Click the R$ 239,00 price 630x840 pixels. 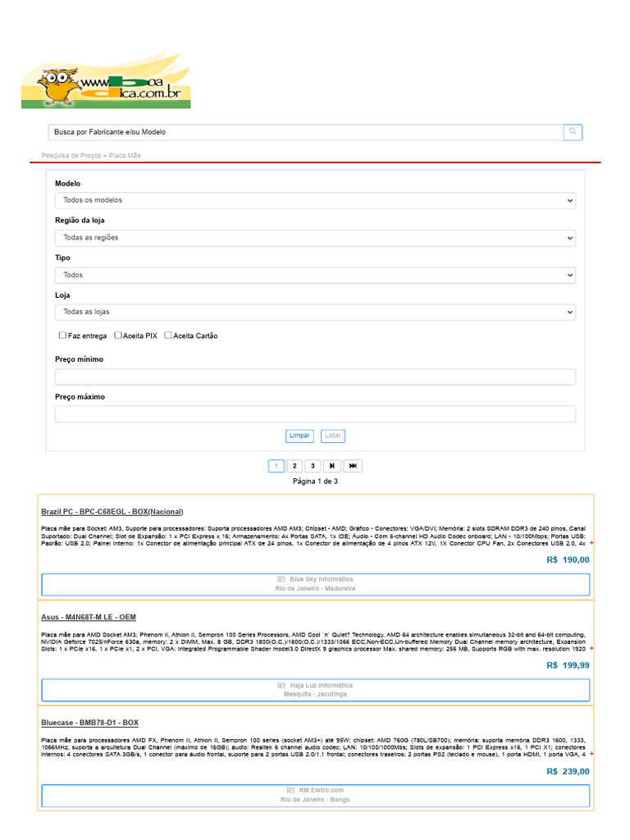tap(568, 771)
